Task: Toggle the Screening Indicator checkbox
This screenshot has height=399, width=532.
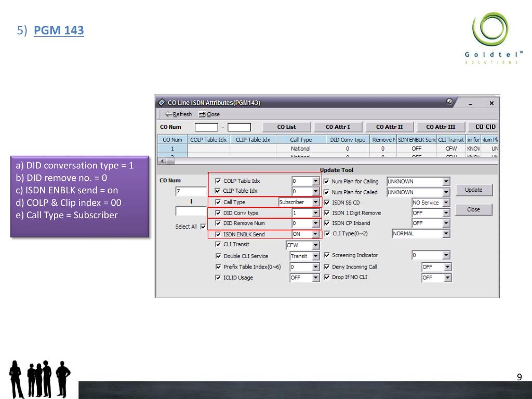Action: coord(327,255)
